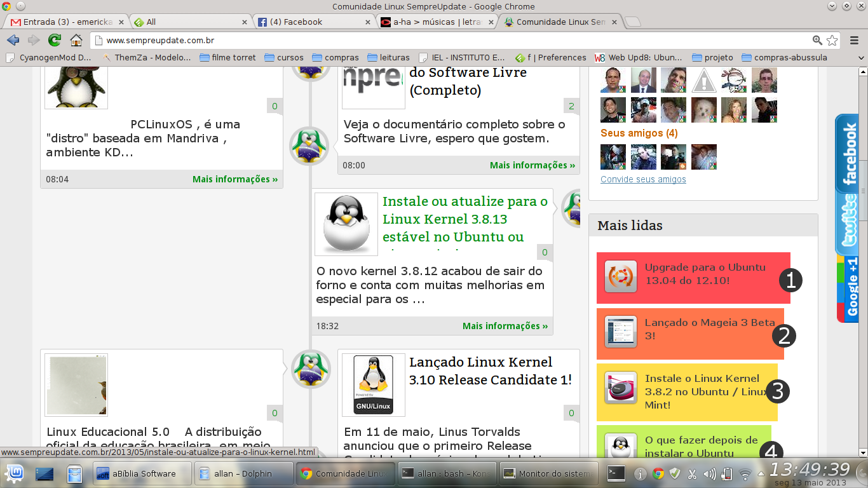This screenshot has width=868, height=488.
Task: Click the Mageia 3 Beta item thumbnail icon
Action: tap(621, 332)
